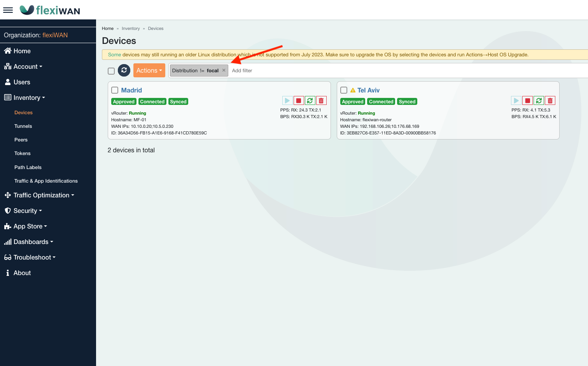Click Madrid WAN IPs text
This screenshot has height=366, width=588.
click(142, 126)
